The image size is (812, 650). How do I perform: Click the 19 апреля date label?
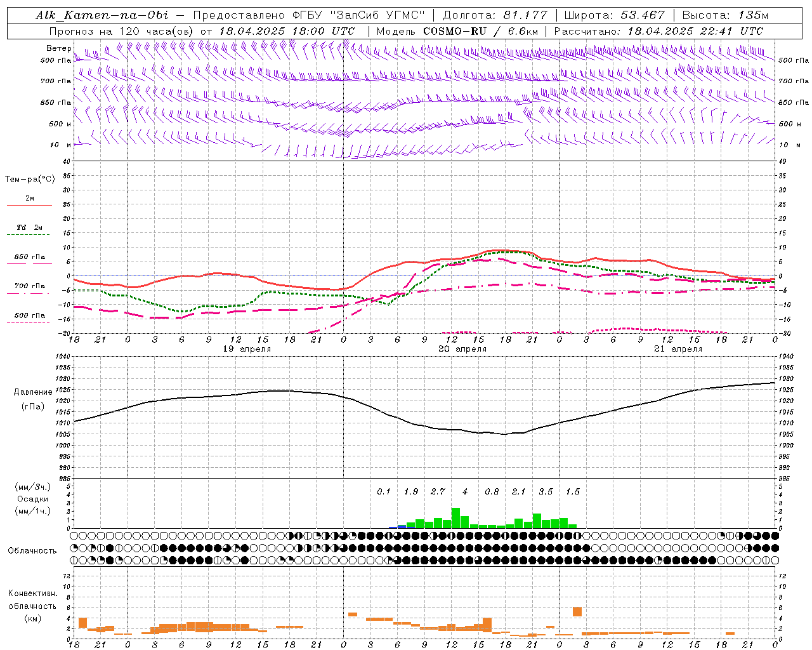click(247, 349)
